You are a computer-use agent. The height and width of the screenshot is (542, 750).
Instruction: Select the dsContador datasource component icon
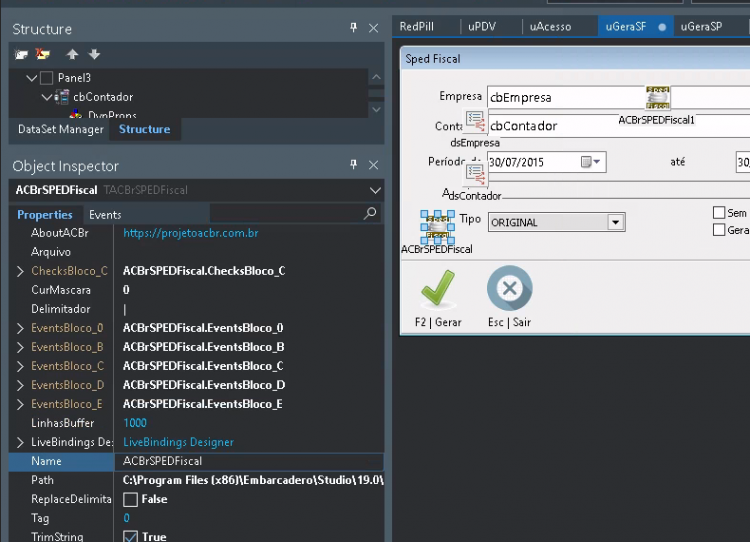click(475, 174)
